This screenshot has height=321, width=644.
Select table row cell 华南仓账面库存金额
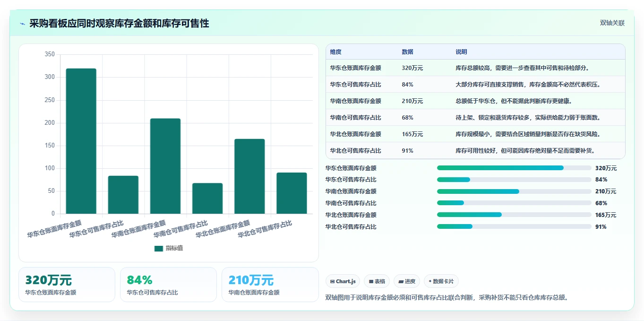(x=355, y=101)
